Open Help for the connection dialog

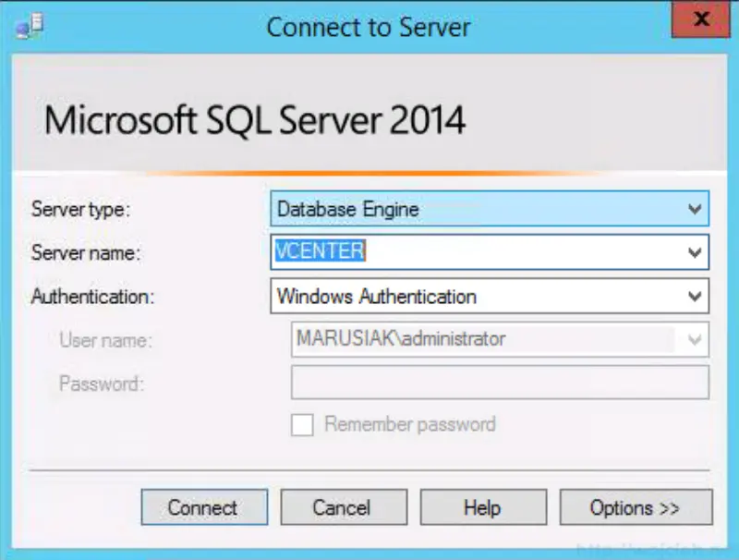(x=483, y=507)
